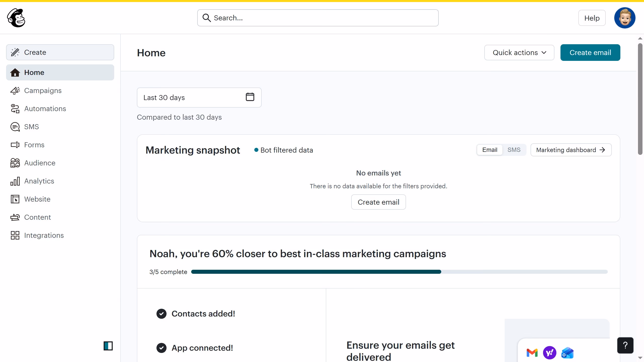Viewport: 644px width, 362px height.
Task: Click the Mailchimp Freddie logo
Action: [16, 18]
